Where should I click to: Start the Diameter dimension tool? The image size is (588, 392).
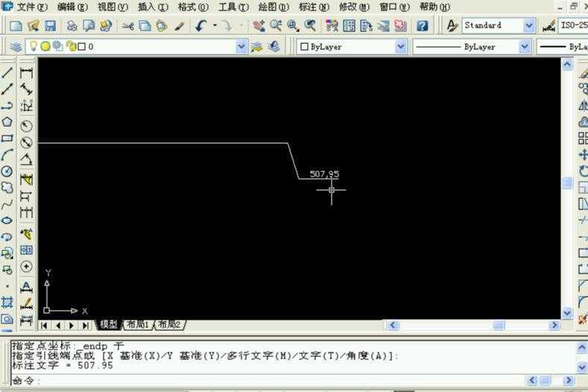(x=26, y=142)
